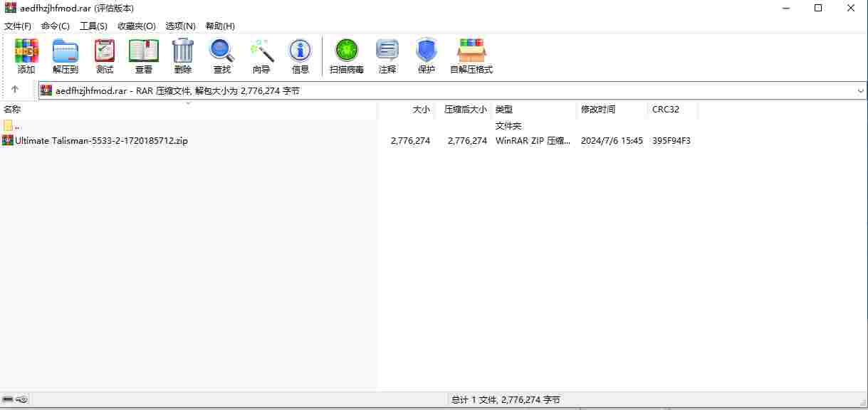Image resolution: width=868 pixels, height=410 pixels.
Task: Minimize the WinRAR window
Action: (785, 8)
